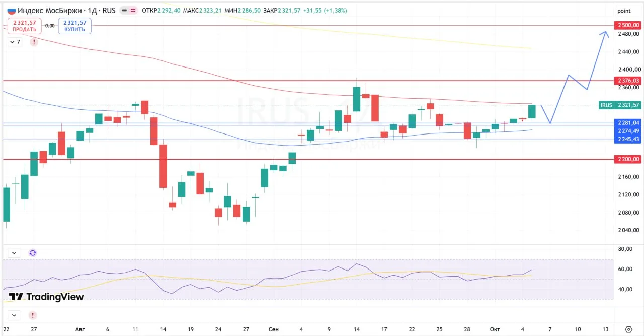
Task: Click the 2040,00 price axis label
Action: [629, 230]
